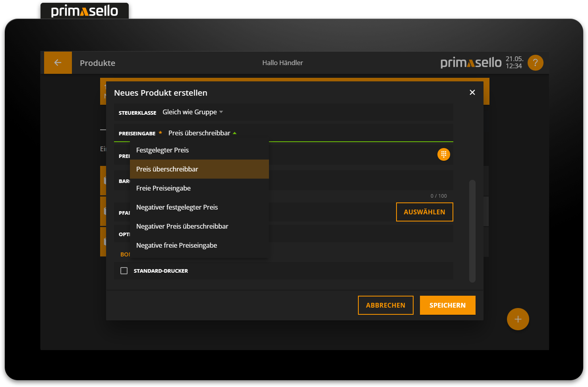Viewport: 588px width, 387px height.
Task: Choose Negativer Preis überschreibbar
Action: 182,226
